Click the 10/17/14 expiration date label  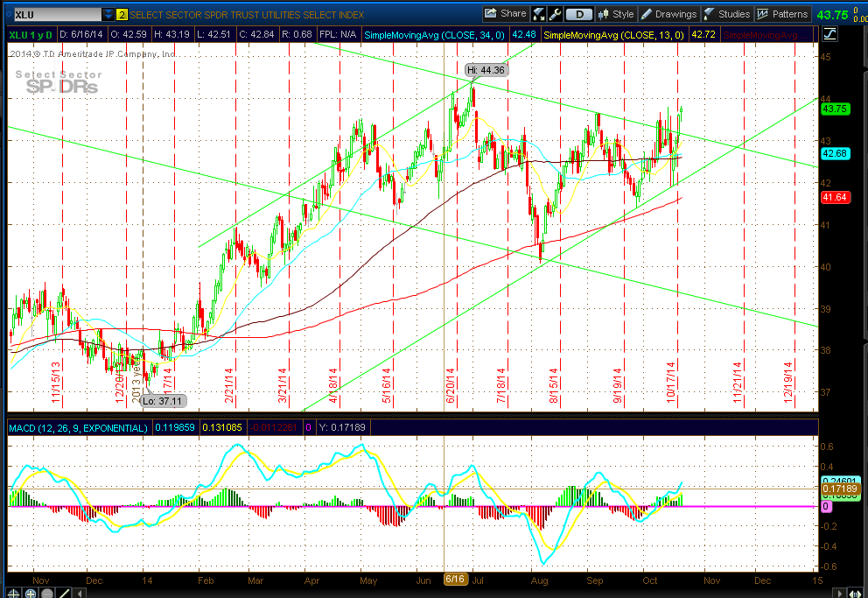(671, 383)
